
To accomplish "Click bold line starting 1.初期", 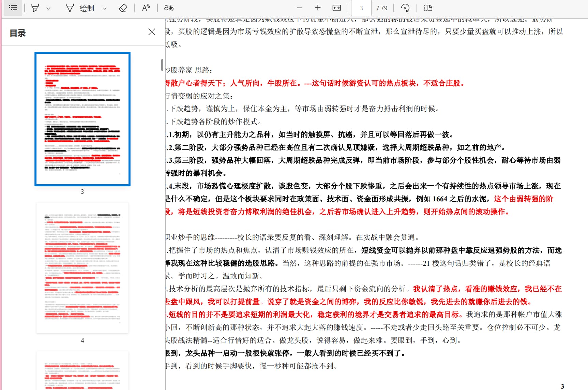I will 310,134.
